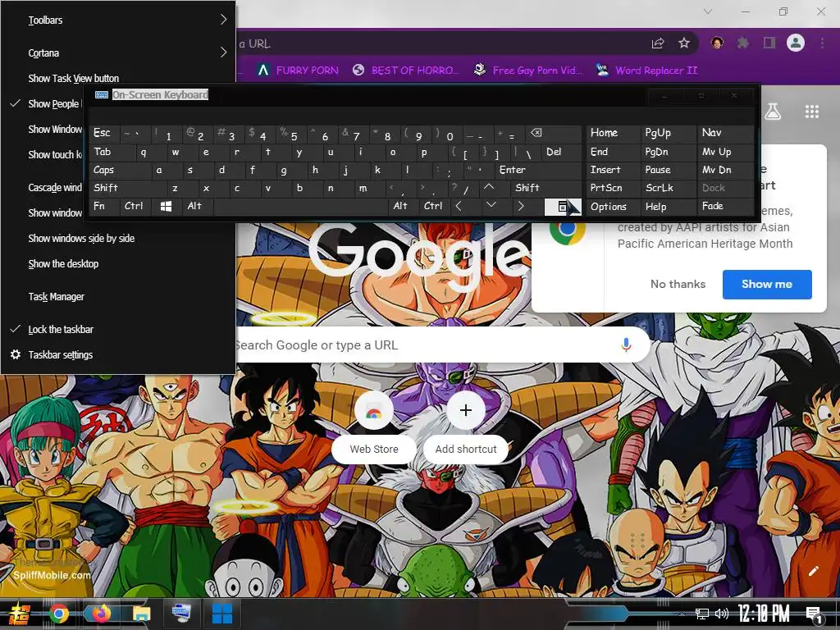Open the Chrome extensions puzzle icon

pyautogui.click(x=742, y=43)
